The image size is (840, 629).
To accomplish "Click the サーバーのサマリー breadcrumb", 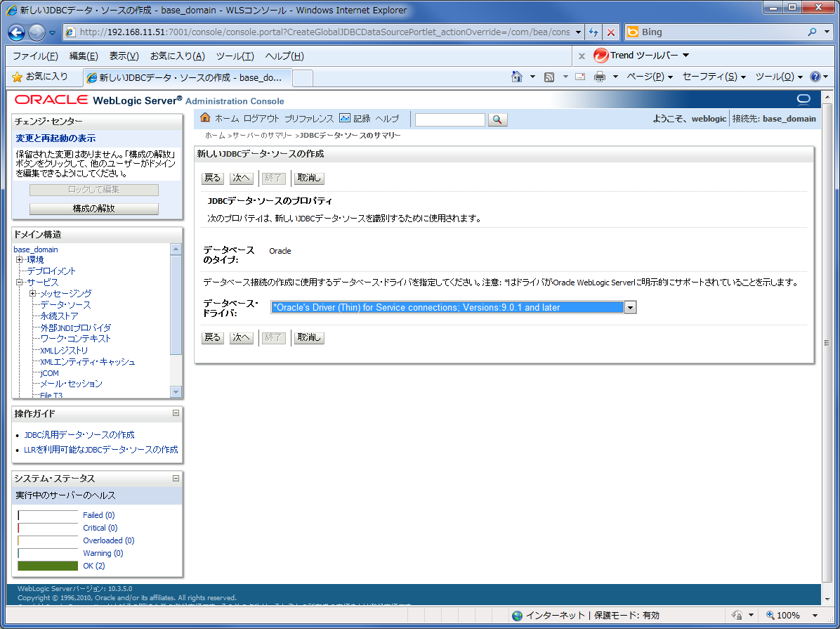I will point(263,136).
